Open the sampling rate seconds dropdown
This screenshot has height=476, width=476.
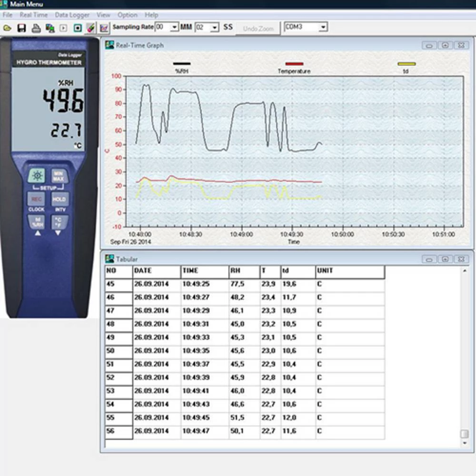pyautogui.click(x=215, y=28)
